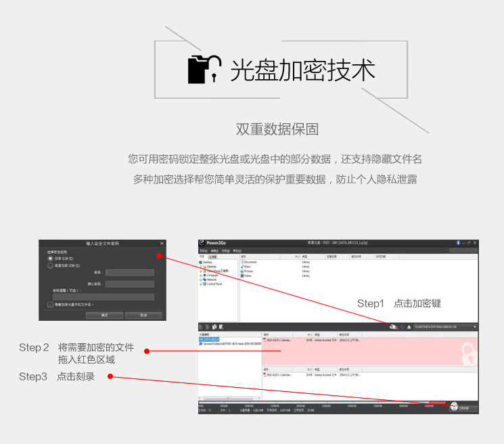The height and width of the screenshot is (444, 504).
Task: Click the fourth icon in disc toolbar
Action: [221, 327]
